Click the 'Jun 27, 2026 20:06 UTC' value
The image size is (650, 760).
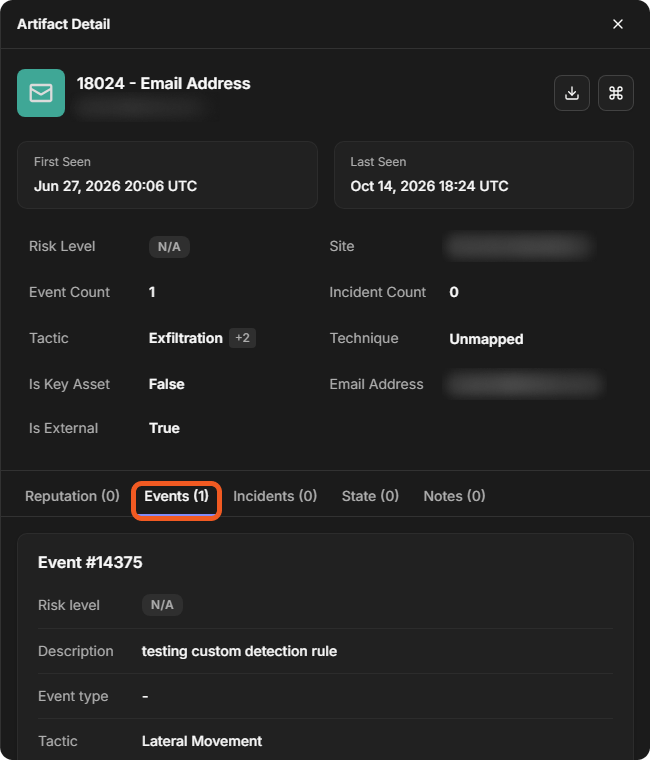[115, 186]
